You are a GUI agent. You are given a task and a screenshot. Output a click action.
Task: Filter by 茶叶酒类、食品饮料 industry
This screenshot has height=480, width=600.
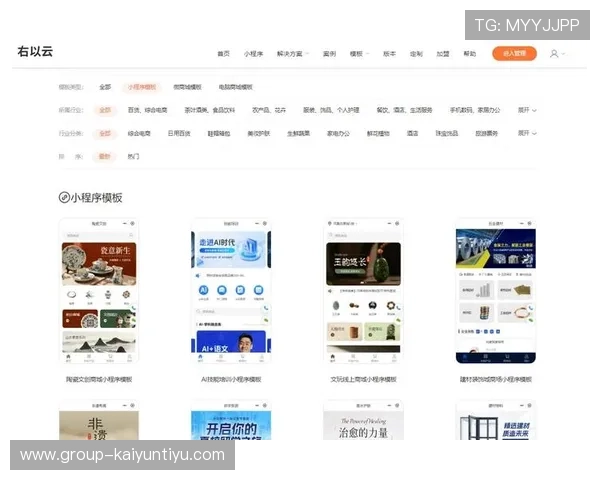pos(210,110)
